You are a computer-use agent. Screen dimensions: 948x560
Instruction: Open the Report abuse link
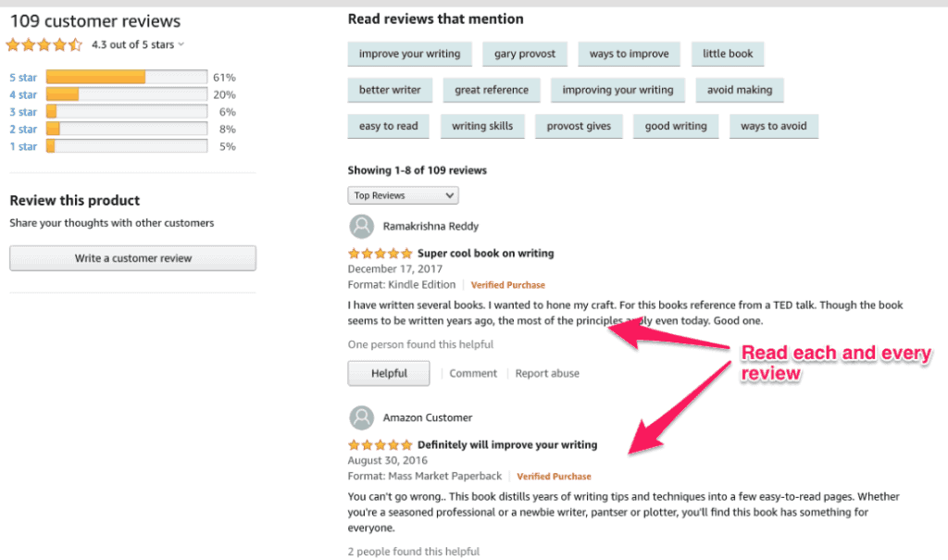click(x=546, y=373)
